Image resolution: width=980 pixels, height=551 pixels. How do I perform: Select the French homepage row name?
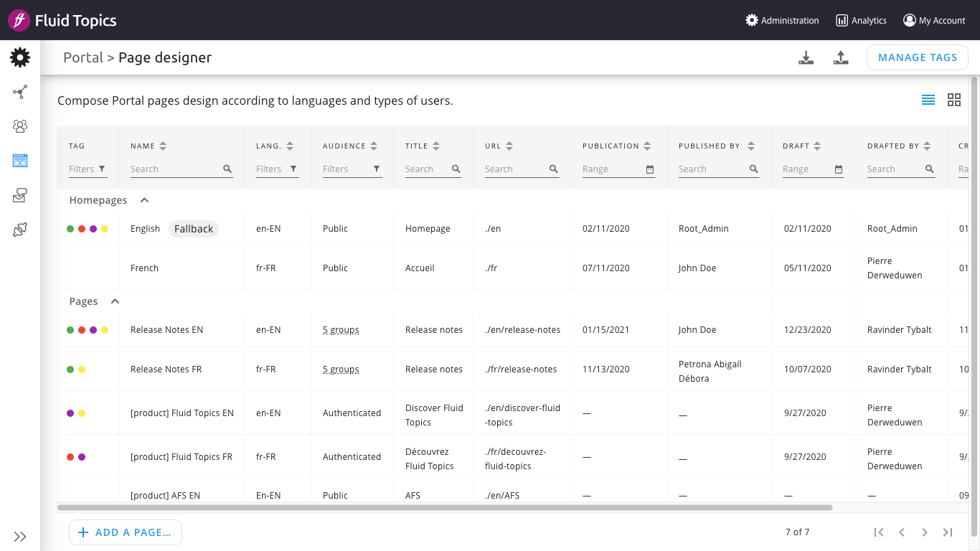pos(144,268)
